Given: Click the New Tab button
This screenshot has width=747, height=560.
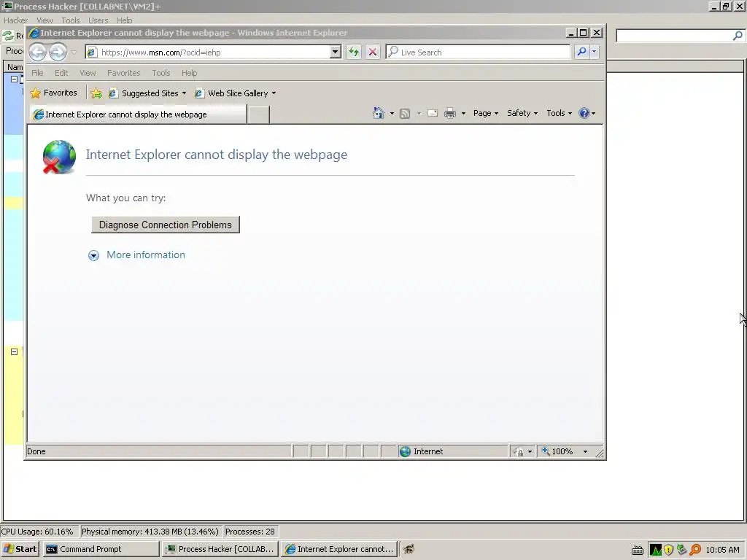Looking at the screenshot, I should tap(258, 114).
